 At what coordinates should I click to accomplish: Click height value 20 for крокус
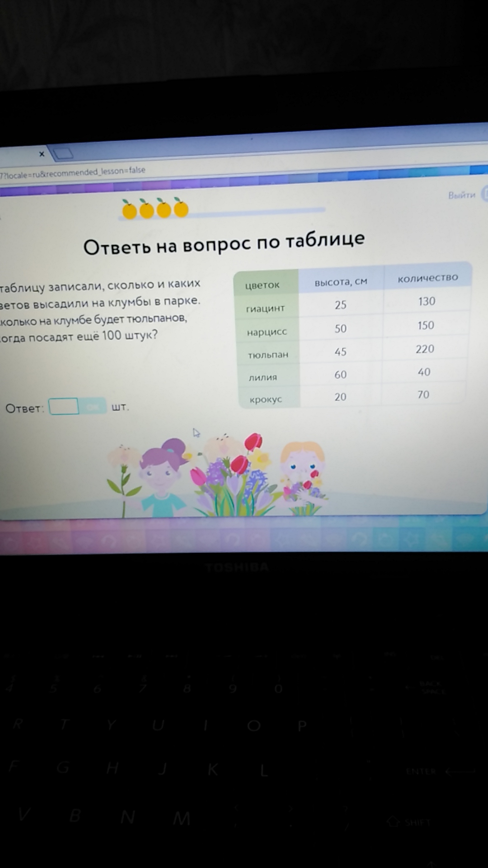(x=340, y=397)
